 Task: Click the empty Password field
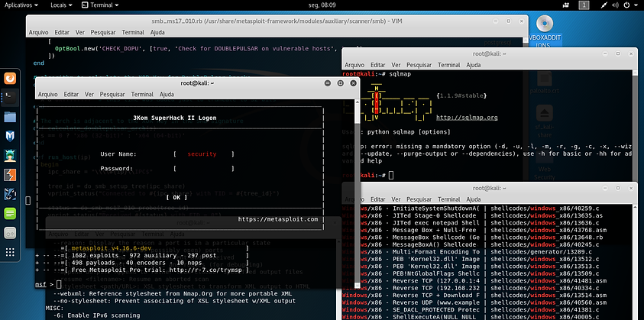pyautogui.click(x=204, y=169)
